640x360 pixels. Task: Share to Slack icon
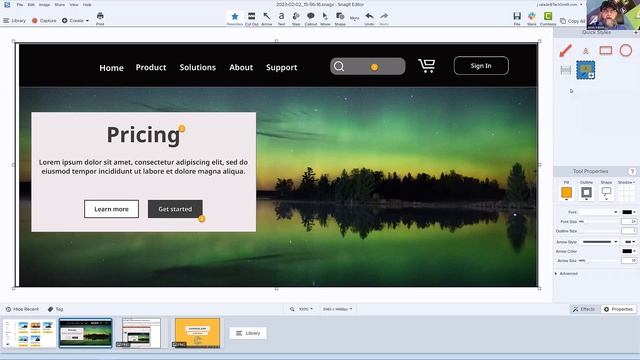tap(531, 18)
